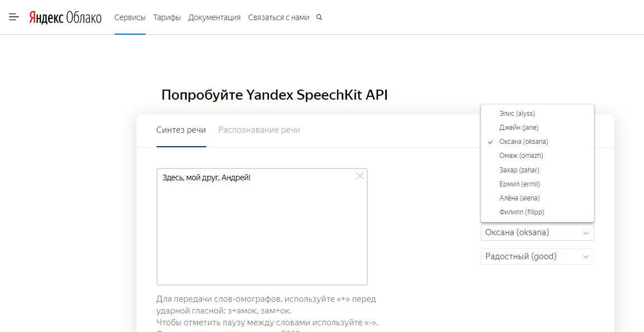
Task: Switch to Распознавание речи tab
Action: [x=259, y=130]
